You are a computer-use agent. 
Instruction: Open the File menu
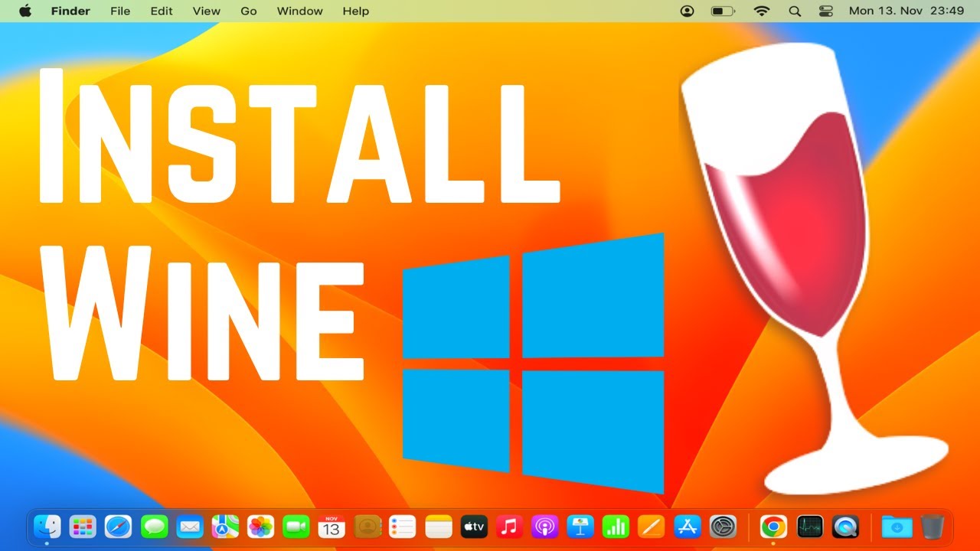coord(120,11)
